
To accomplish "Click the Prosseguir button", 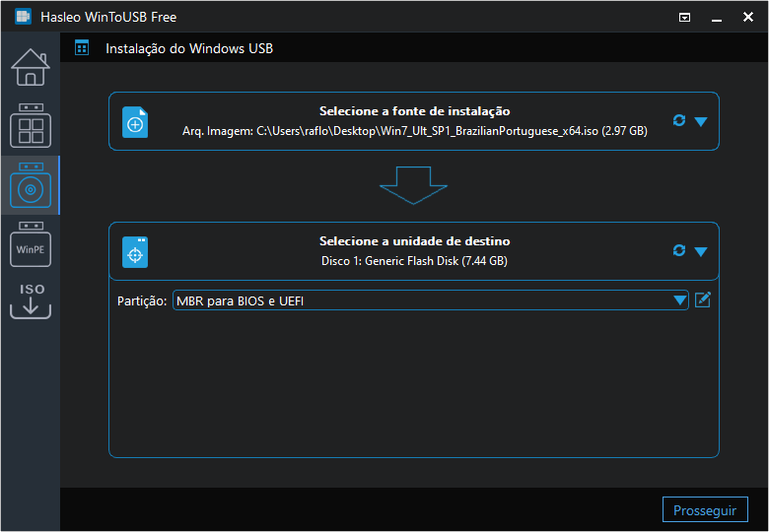I will [x=705, y=510].
